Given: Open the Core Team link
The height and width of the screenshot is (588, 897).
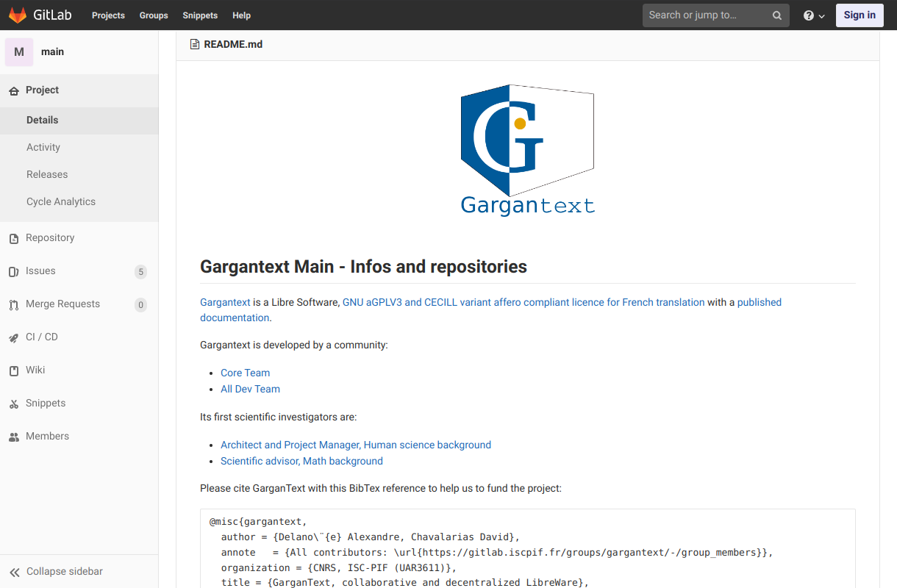Looking at the screenshot, I should (x=245, y=373).
